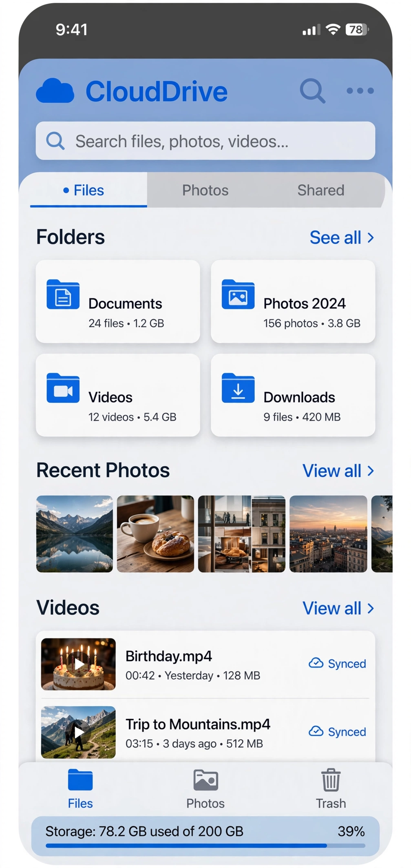This screenshot has width=411, height=868.
Task: Tap the Files folder icon in bottom bar
Action: pyautogui.click(x=80, y=780)
